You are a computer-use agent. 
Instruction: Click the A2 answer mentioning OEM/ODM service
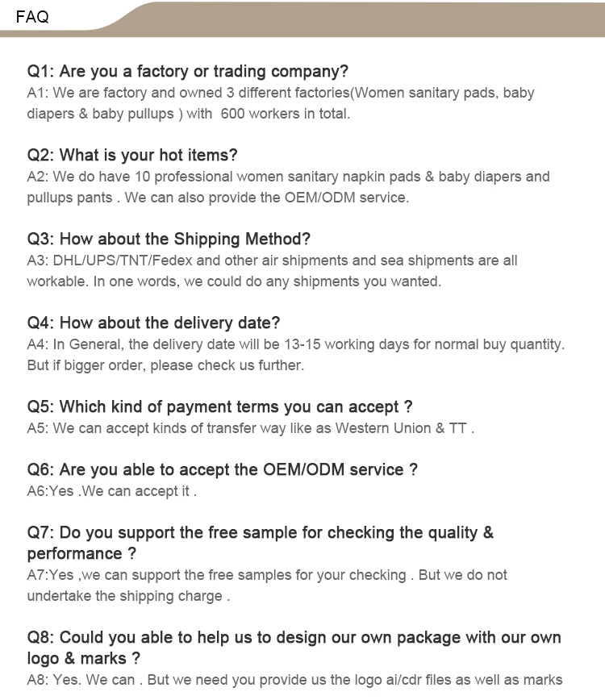pyautogui.click(x=289, y=187)
